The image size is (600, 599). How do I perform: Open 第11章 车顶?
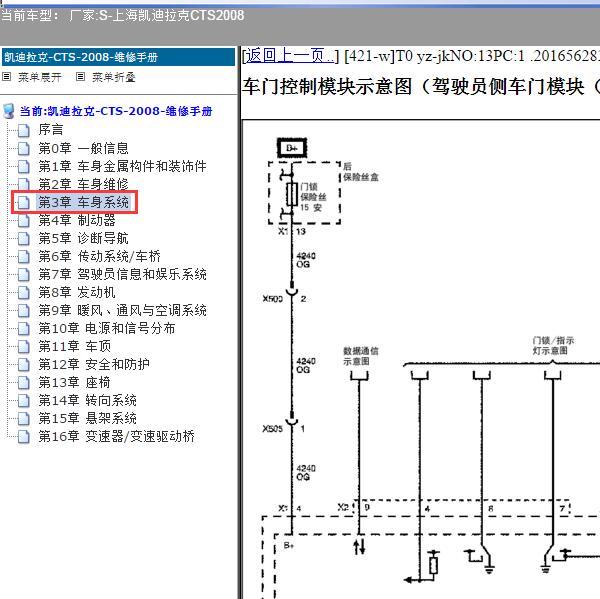[x=75, y=346]
